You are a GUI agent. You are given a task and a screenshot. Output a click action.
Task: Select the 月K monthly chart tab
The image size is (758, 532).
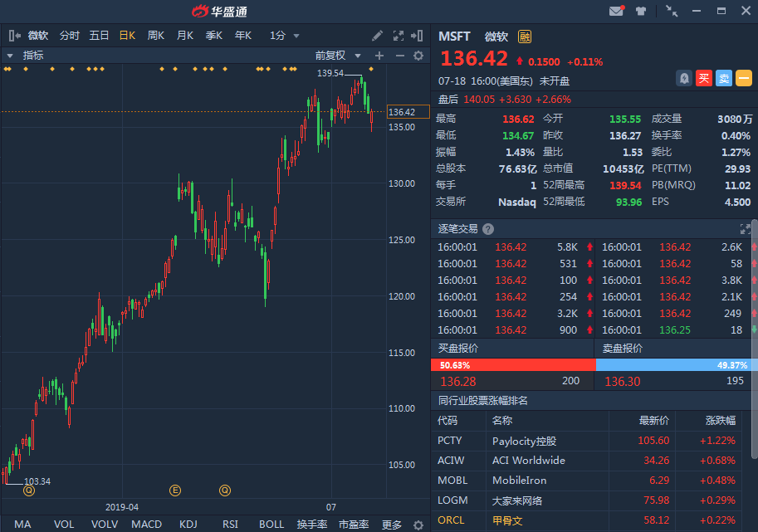pyautogui.click(x=184, y=36)
